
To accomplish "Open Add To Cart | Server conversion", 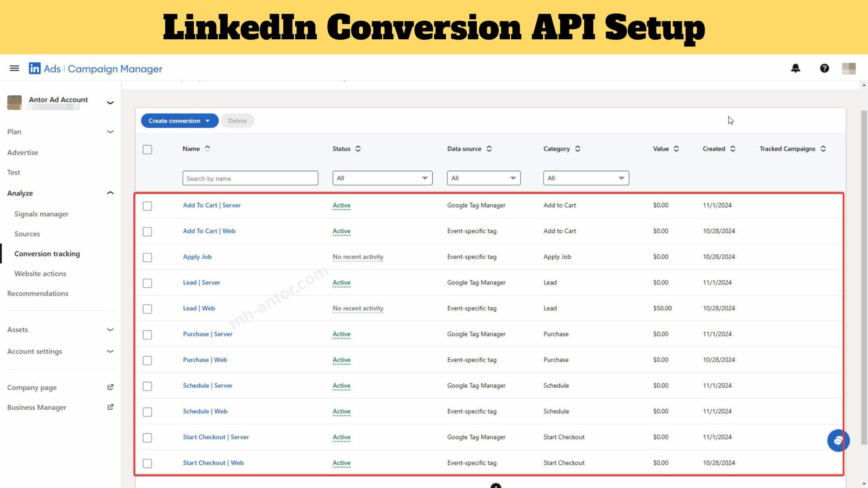I will 212,205.
